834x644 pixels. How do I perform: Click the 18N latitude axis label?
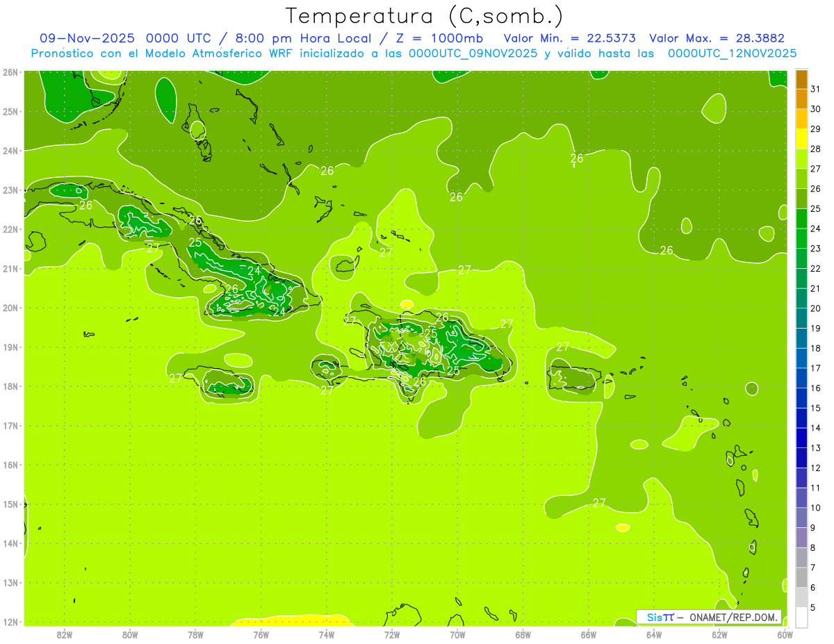(x=10, y=386)
